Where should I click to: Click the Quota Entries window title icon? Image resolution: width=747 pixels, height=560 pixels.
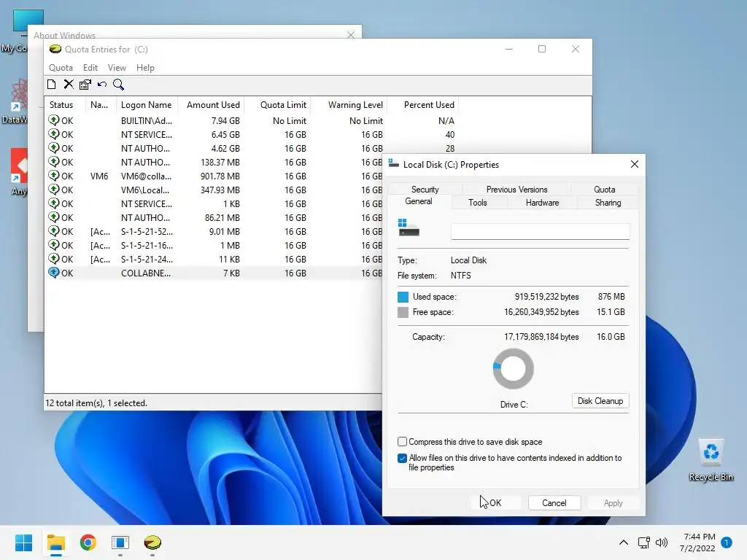[55, 49]
